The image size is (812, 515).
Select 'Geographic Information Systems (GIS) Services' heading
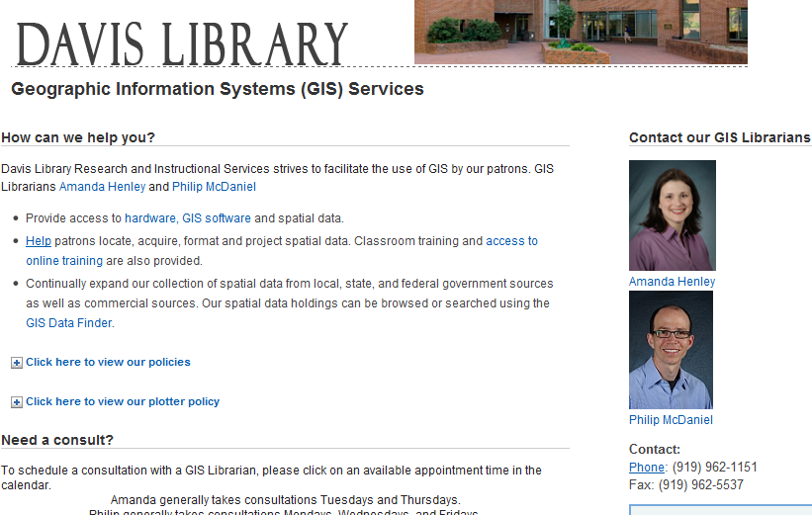click(218, 89)
